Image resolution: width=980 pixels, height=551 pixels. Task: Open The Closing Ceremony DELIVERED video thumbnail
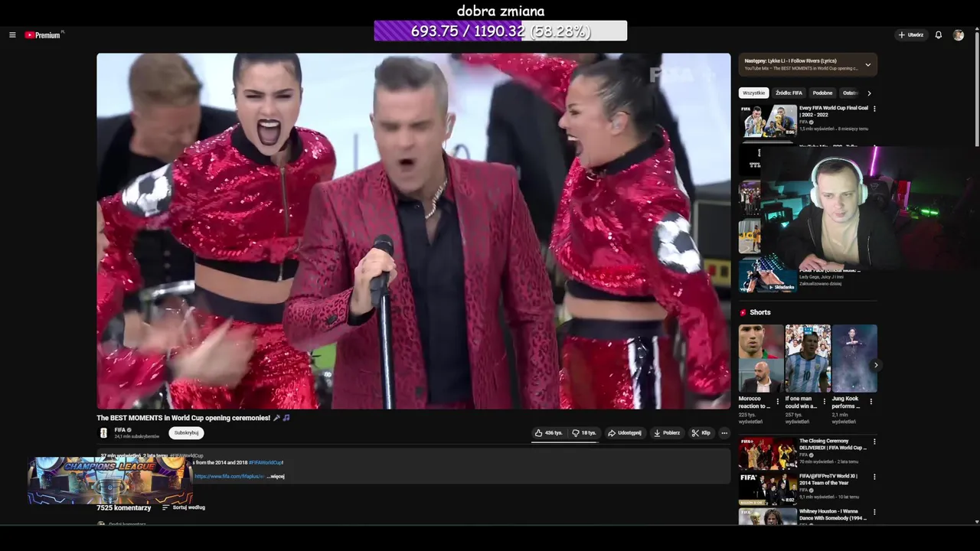pos(767,453)
